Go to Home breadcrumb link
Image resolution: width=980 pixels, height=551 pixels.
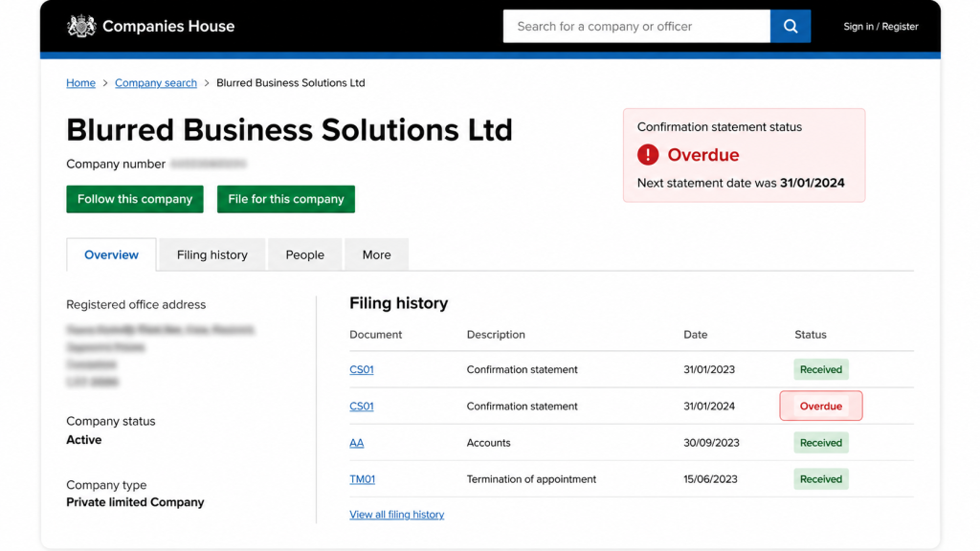coord(80,82)
